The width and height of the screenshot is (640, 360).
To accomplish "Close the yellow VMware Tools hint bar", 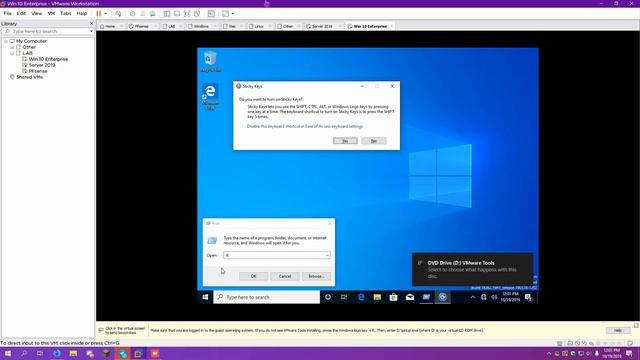I will (636, 325).
